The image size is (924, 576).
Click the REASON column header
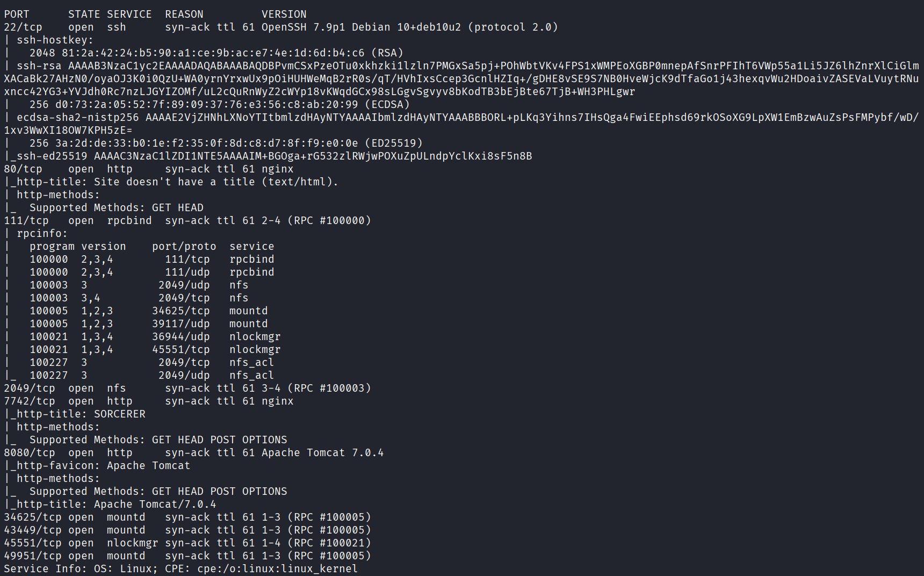click(x=184, y=15)
